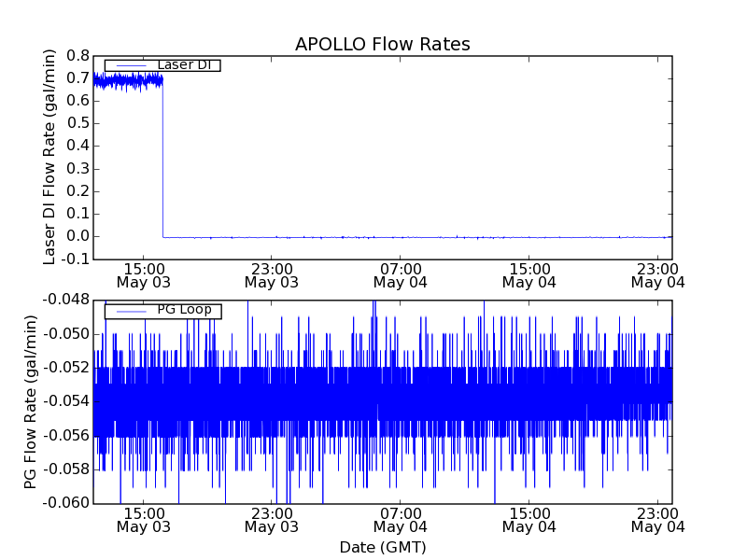Click the 0.8 tick on top y-axis
Screen dimensions: 747x560
click(77, 55)
